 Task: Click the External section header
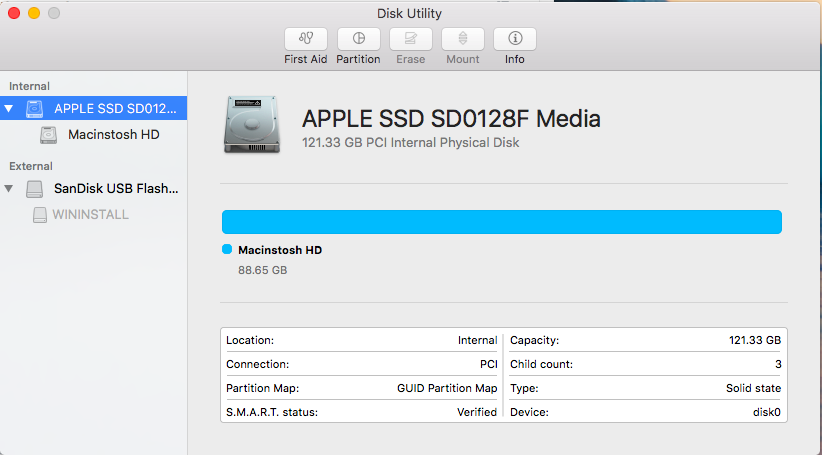[31, 166]
